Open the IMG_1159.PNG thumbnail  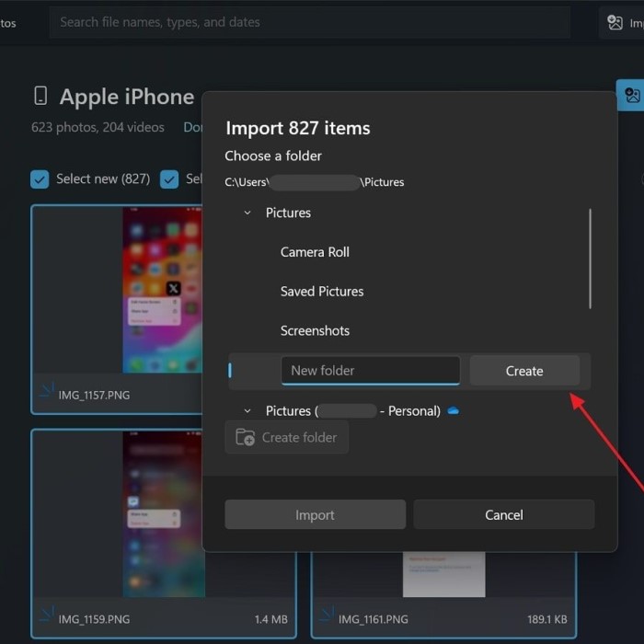164,513
